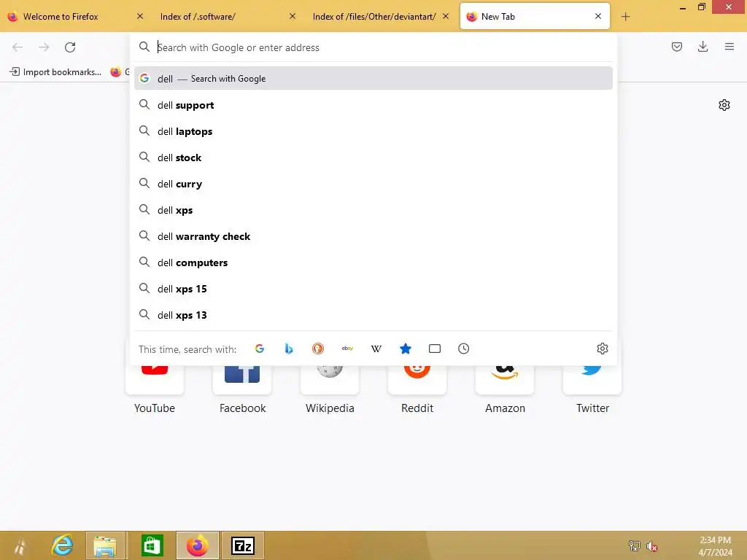Image resolution: width=747 pixels, height=560 pixels.
Task: Go forward to next page
Action: click(x=44, y=47)
